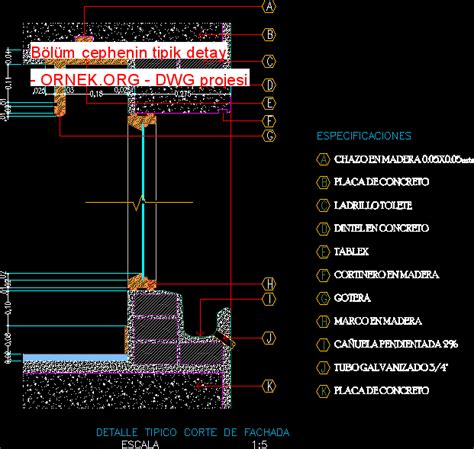Click the light-blue floor finish strip

pyautogui.click(x=76, y=358)
